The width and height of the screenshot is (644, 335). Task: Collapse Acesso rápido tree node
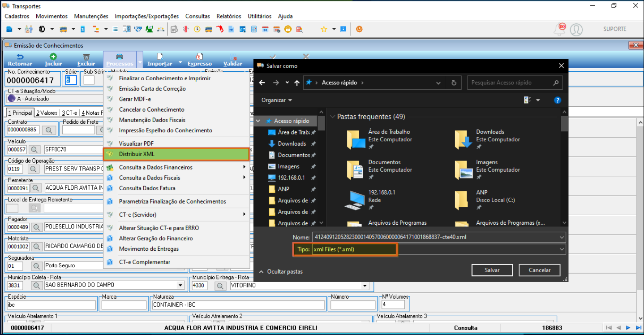click(x=258, y=121)
